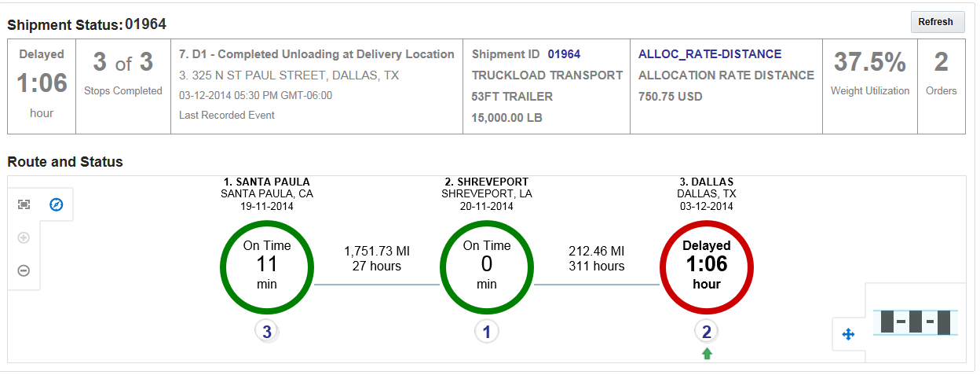Image resolution: width=980 pixels, height=375 pixels.
Task: Click the zoom-to-fit icon
Action: (24, 204)
